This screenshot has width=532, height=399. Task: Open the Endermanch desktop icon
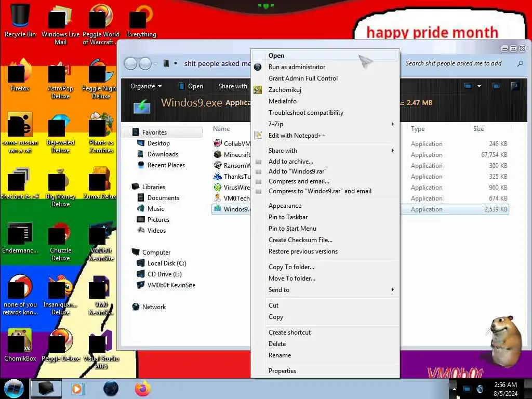pyautogui.click(x=20, y=237)
